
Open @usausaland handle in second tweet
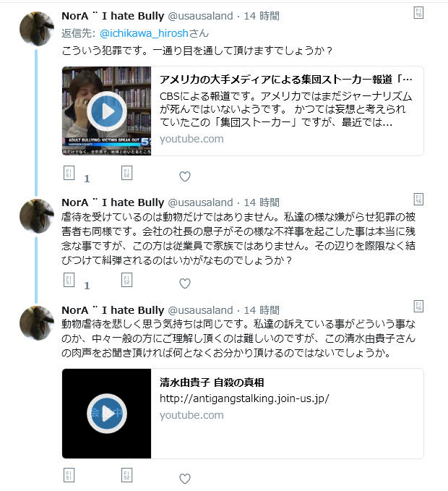click(201, 202)
